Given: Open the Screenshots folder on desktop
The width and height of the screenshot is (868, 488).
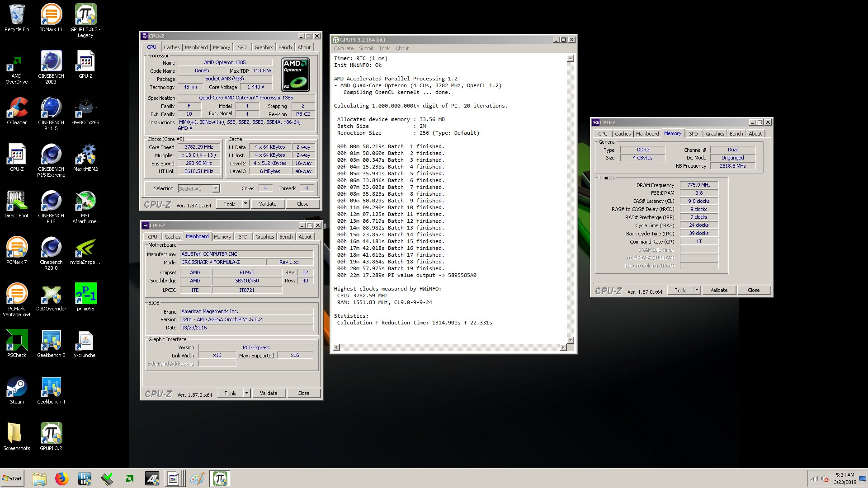Looking at the screenshot, I should [x=17, y=436].
